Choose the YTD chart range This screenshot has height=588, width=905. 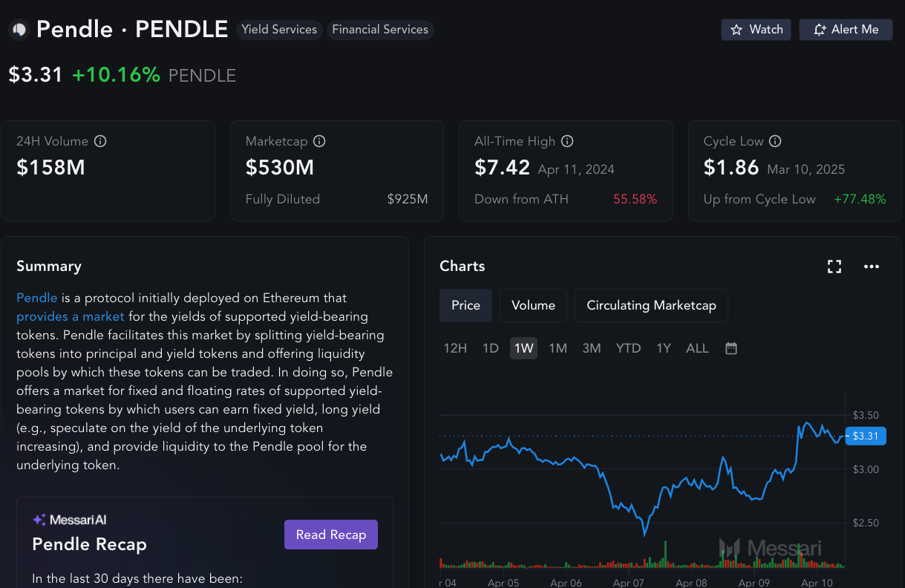[x=628, y=348]
